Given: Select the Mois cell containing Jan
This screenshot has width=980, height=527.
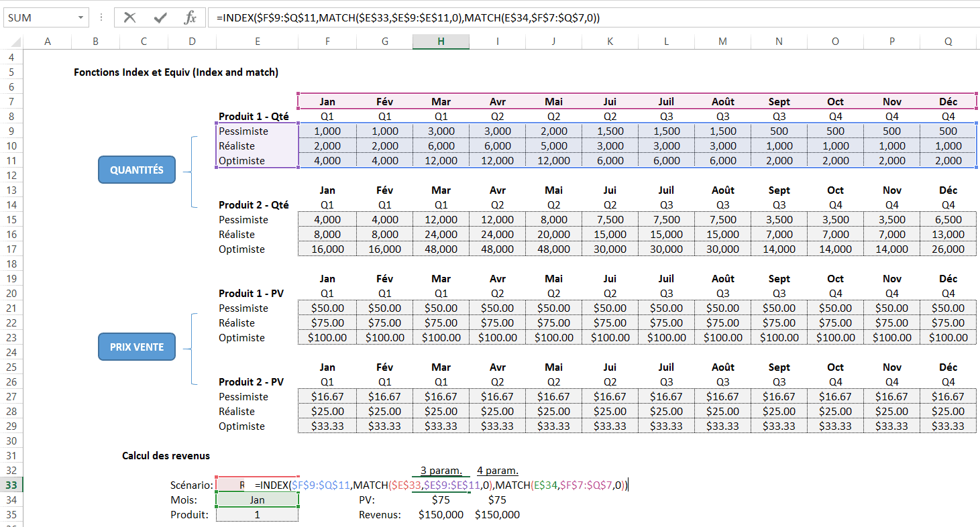Looking at the screenshot, I should coord(258,500).
